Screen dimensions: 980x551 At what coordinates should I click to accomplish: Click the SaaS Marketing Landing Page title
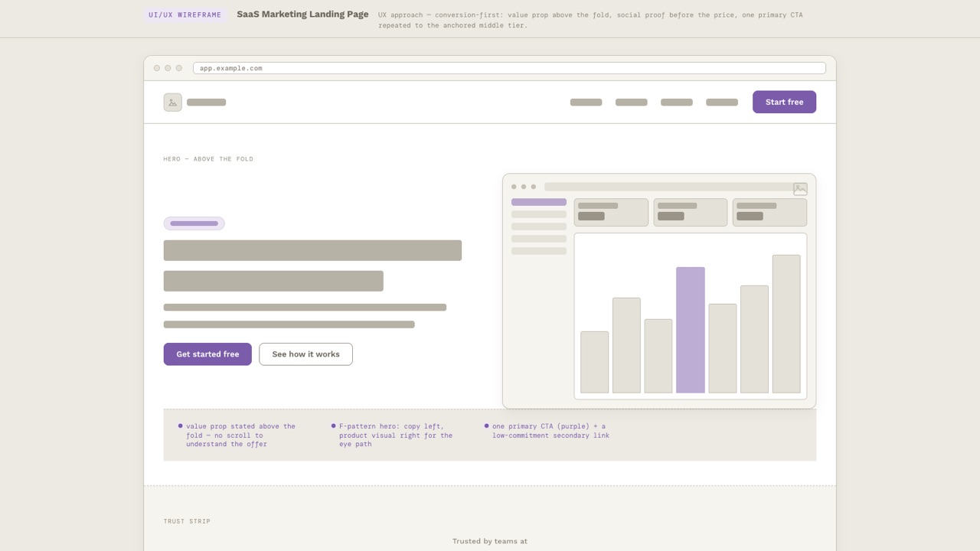pos(302,15)
